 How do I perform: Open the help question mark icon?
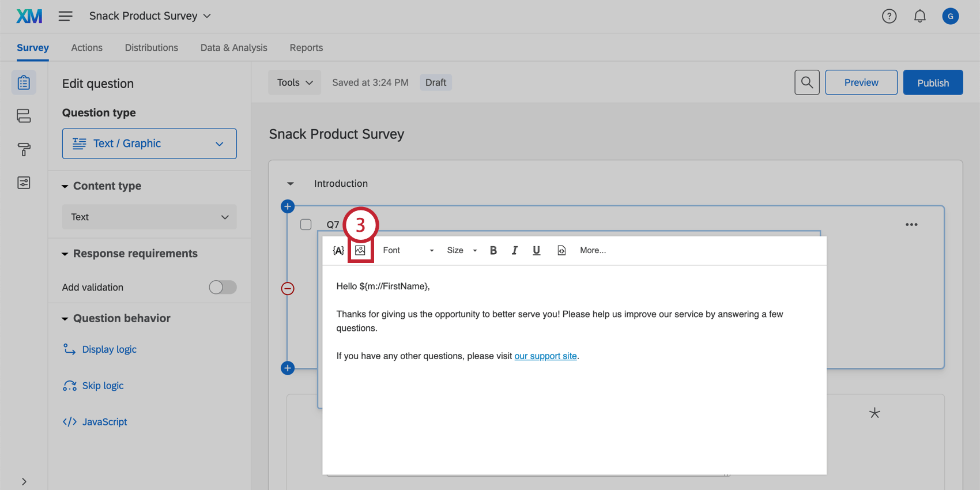pyautogui.click(x=889, y=16)
